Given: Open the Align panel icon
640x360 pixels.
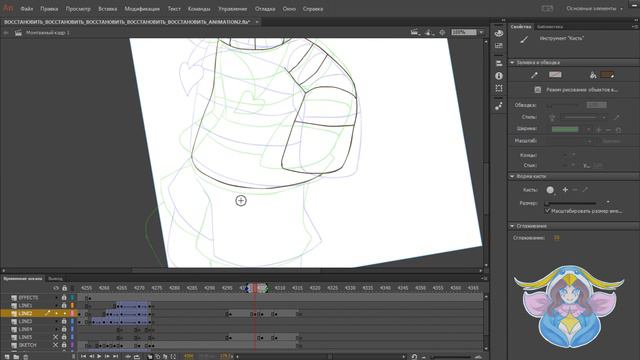Looking at the screenshot, I should click(499, 63).
